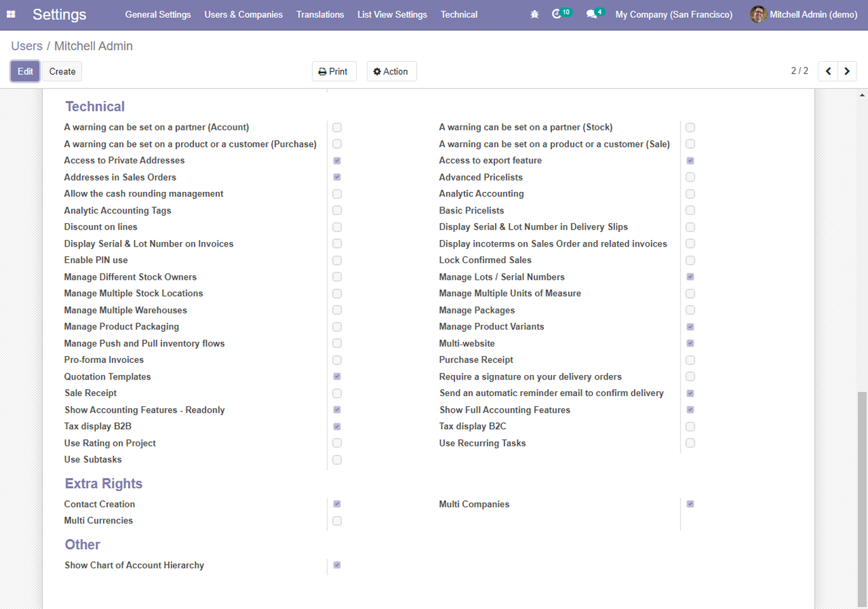Click the Edit button
The image size is (868, 609).
tap(25, 71)
